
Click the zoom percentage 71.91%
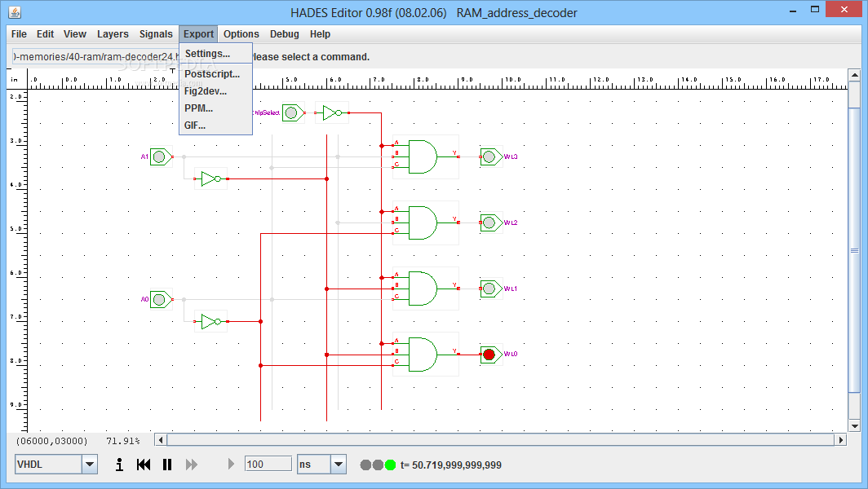(x=123, y=441)
